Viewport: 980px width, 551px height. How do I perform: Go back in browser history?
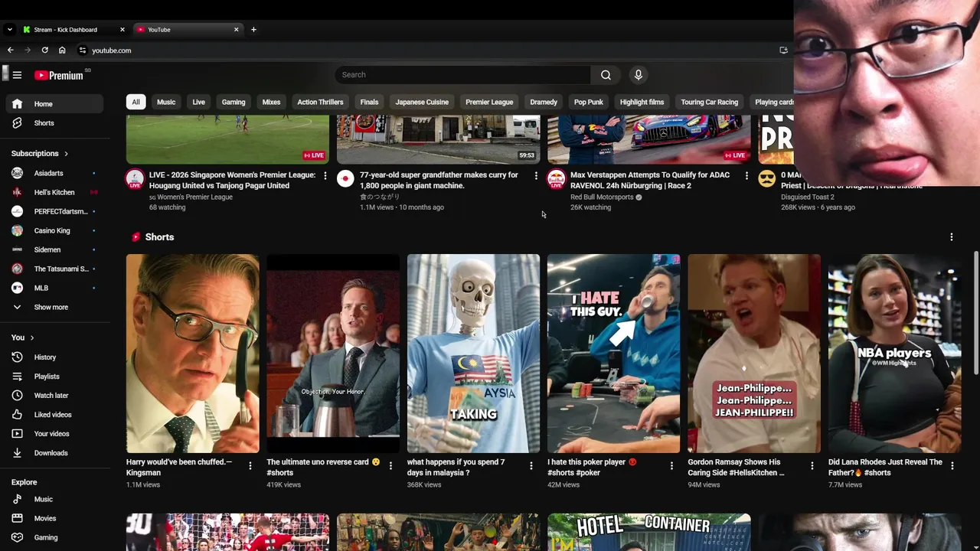coord(10,51)
